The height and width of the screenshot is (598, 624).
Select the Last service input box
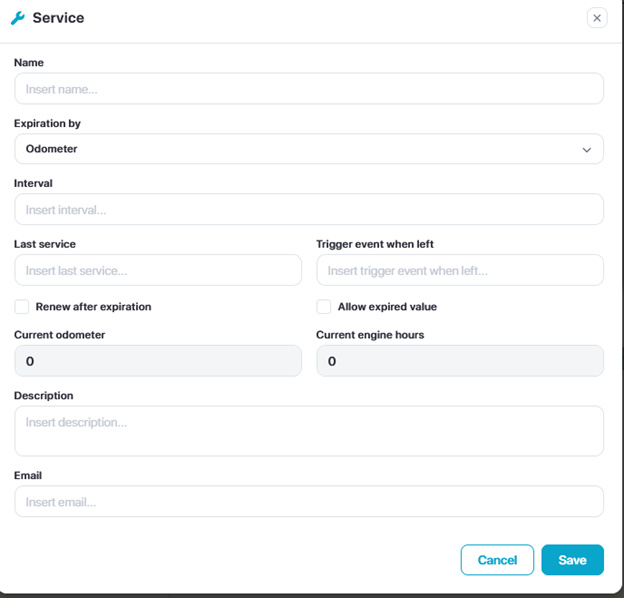(157, 270)
